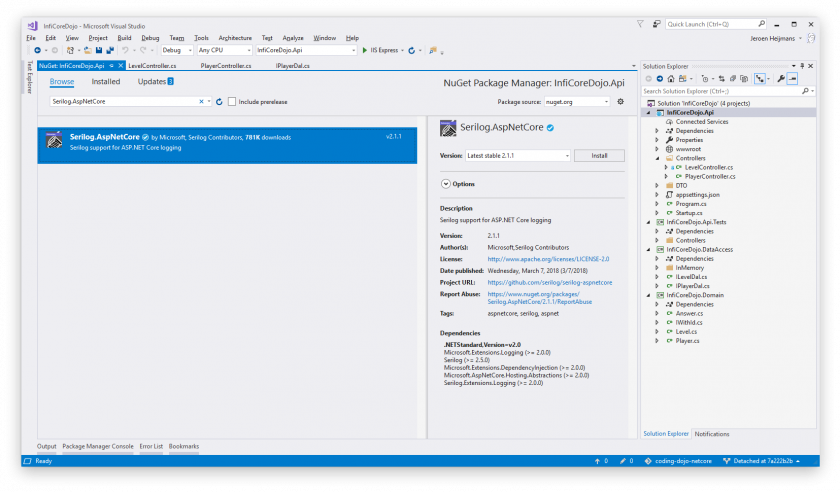Click the Quick Launch search box

(716, 24)
